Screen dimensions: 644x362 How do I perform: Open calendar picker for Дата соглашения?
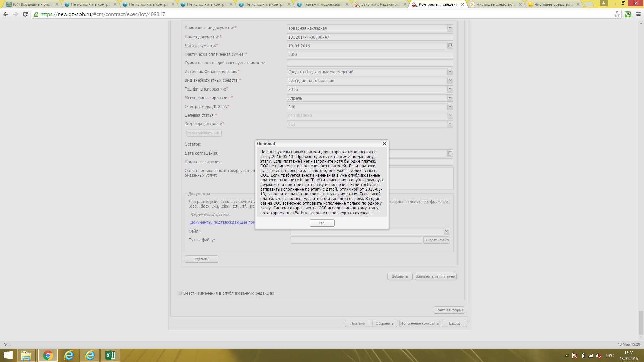[x=450, y=153]
